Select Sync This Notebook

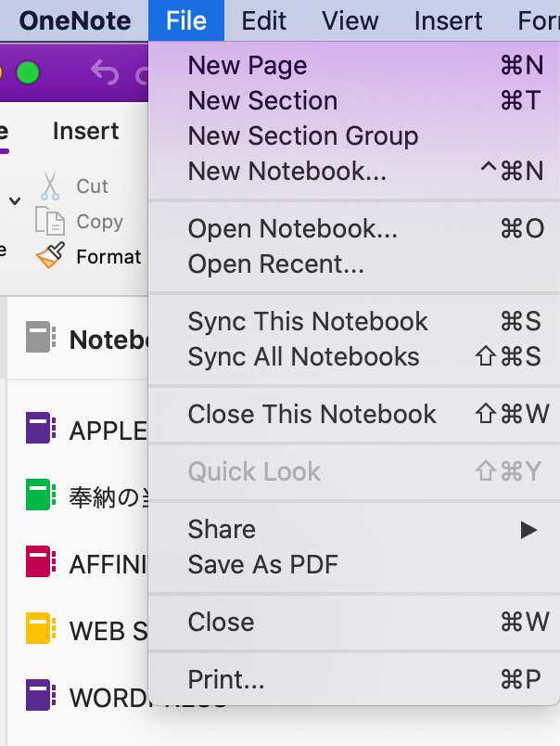pyautogui.click(x=308, y=321)
